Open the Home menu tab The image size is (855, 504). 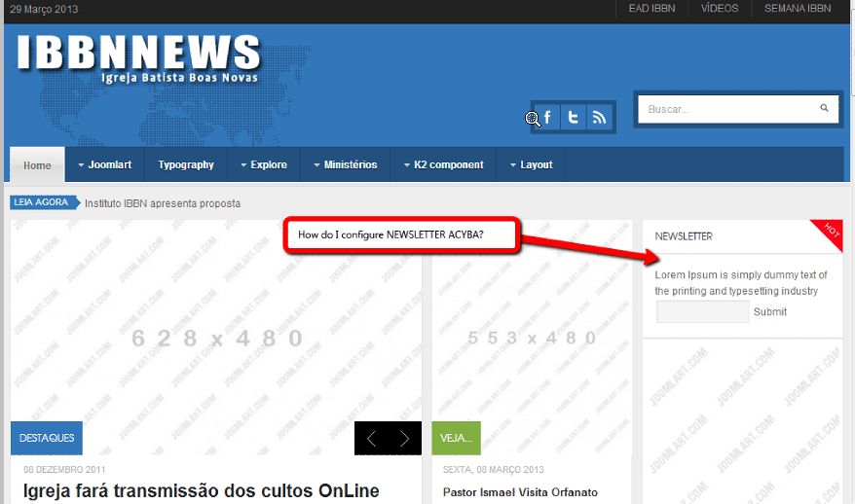click(37, 165)
